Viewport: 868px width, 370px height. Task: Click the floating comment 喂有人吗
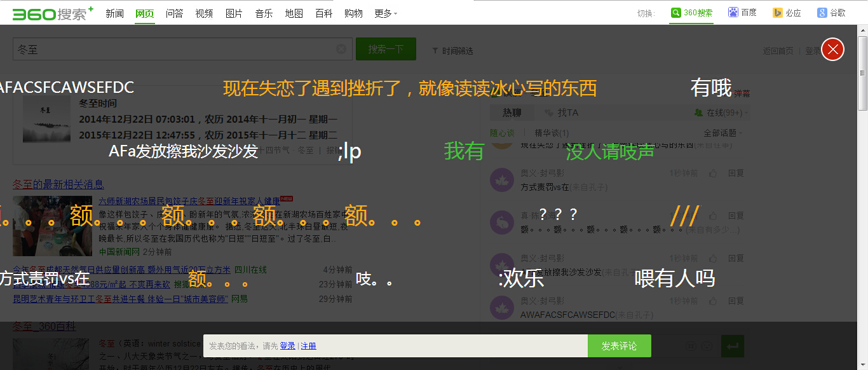[675, 278]
